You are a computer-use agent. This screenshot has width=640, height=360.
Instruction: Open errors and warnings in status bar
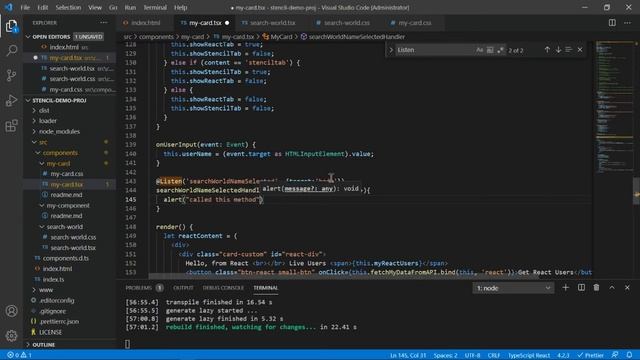[19, 355]
